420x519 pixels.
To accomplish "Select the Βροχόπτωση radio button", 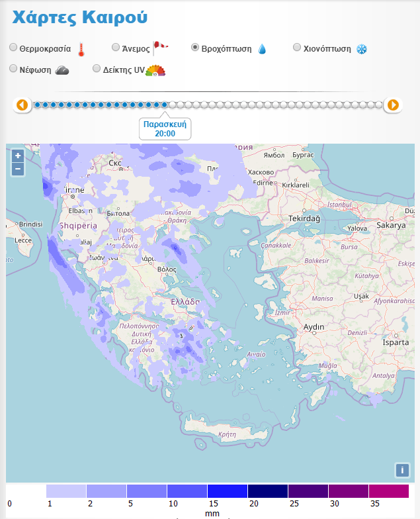I will [x=195, y=48].
